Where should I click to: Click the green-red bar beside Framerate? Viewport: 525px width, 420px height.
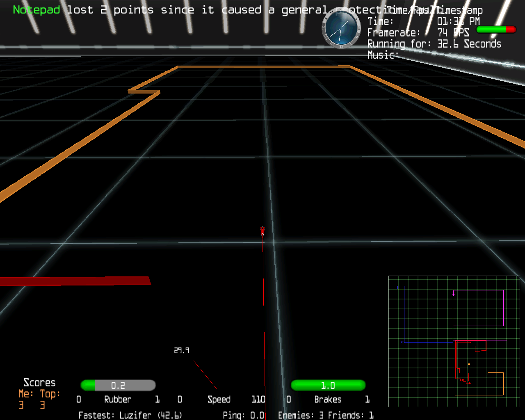click(x=496, y=30)
